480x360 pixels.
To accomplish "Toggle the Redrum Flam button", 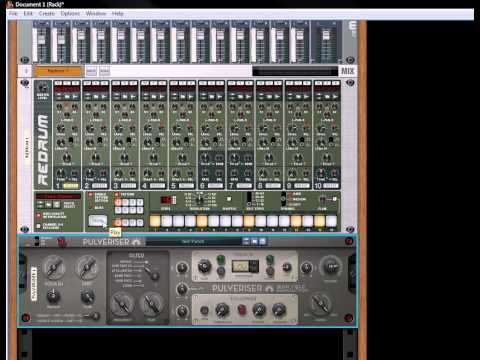I will [335, 199].
